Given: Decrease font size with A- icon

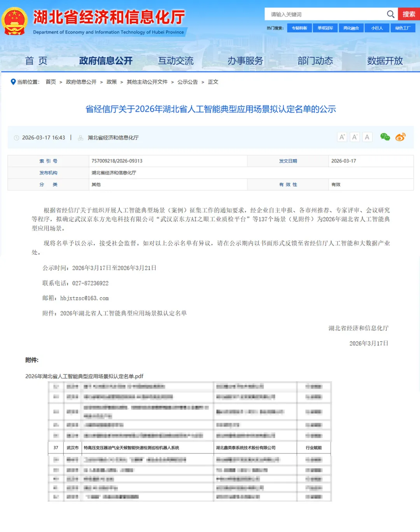Looking at the screenshot, I should pyautogui.click(x=355, y=137).
